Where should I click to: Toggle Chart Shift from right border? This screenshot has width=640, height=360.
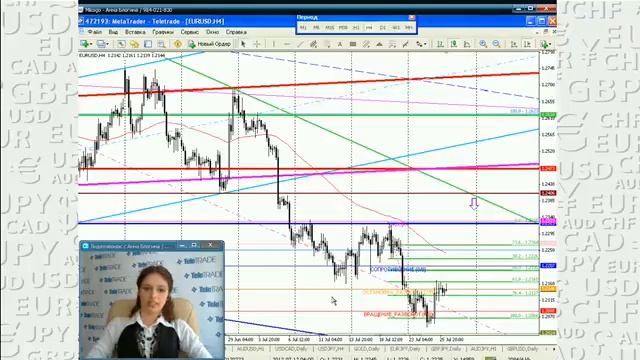tap(527, 44)
